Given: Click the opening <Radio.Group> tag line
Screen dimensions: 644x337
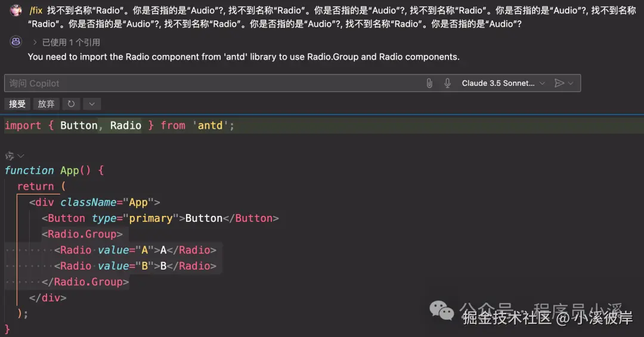Looking at the screenshot, I should (82, 234).
